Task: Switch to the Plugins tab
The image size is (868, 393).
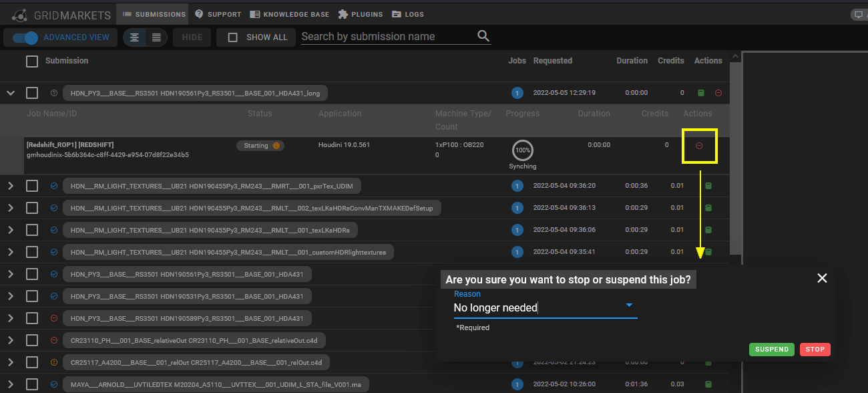Action: click(361, 14)
